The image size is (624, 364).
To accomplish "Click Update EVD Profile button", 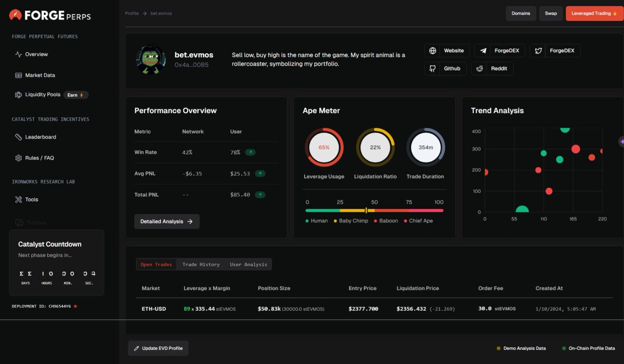I will pyautogui.click(x=158, y=348).
